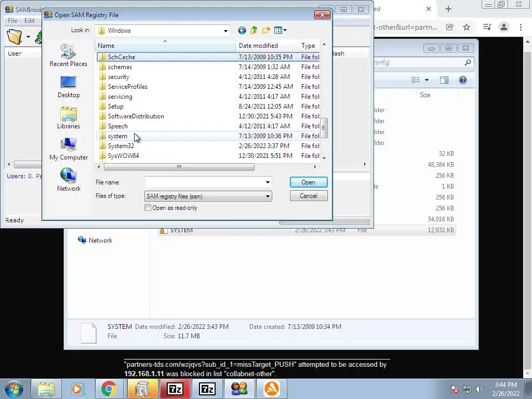Open Avast orange taskbar icon
The image size is (532, 399).
271,389
